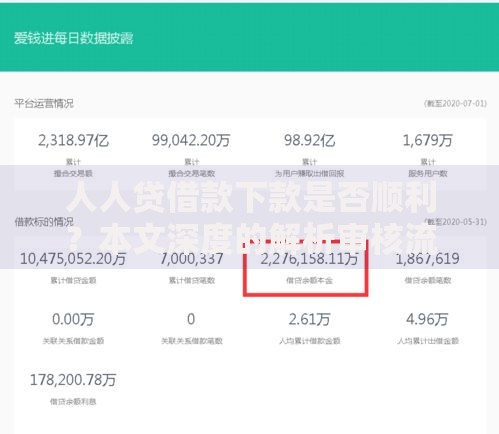Image resolution: width=499 pixels, height=434 pixels.
Task: Select the value 4.96万
Action: click(428, 319)
